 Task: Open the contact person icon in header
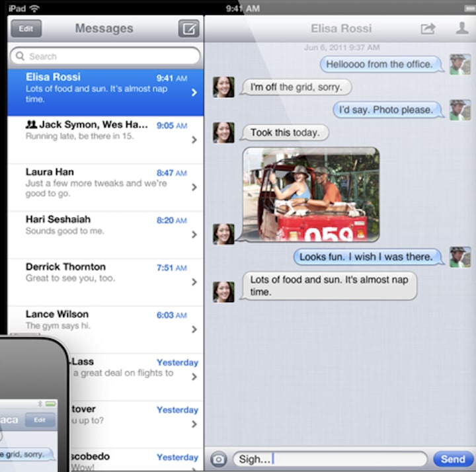(x=462, y=28)
